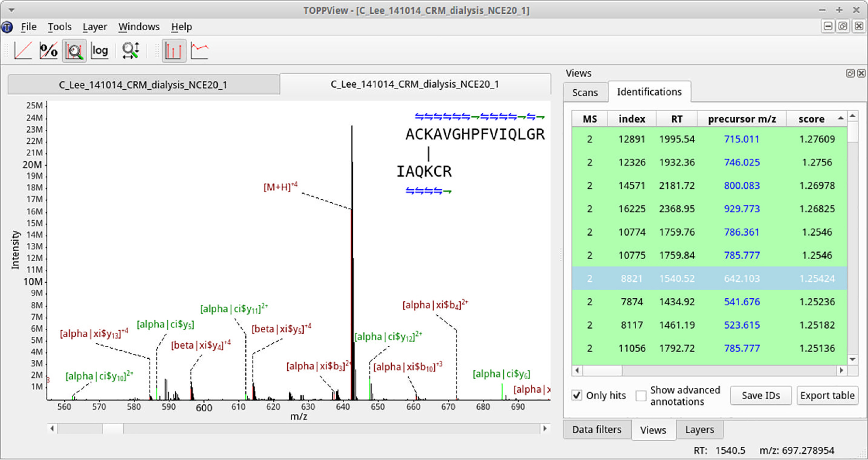Restore the inner document window

843,26
